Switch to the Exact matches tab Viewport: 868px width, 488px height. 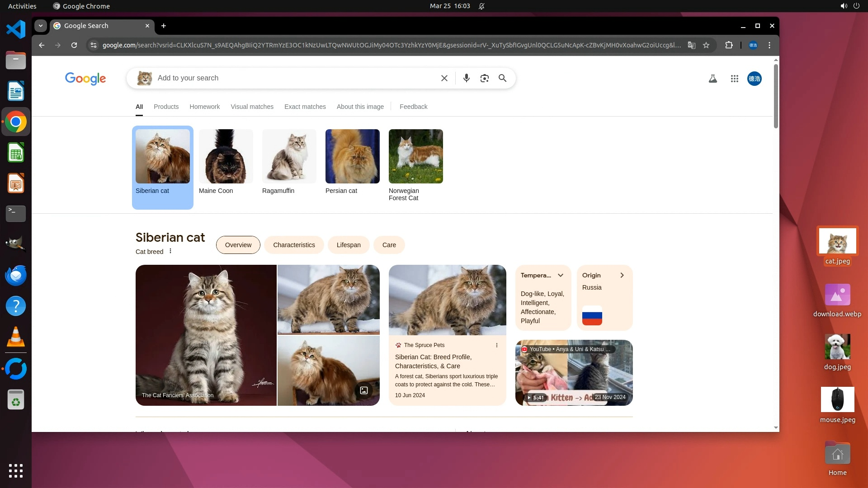coord(305,107)
